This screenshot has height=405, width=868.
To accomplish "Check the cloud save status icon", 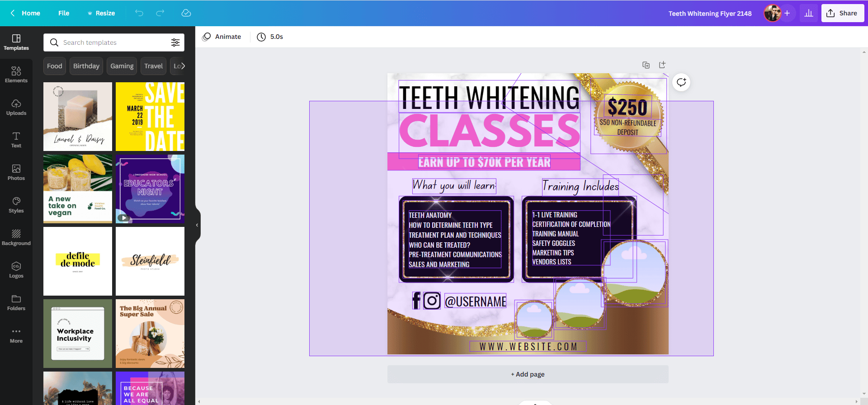I will [x=186, y=13].
